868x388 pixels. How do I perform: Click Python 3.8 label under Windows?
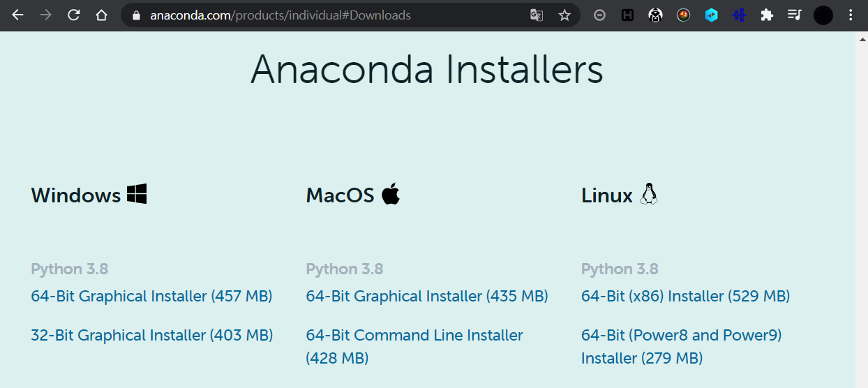tap(70, 269)
